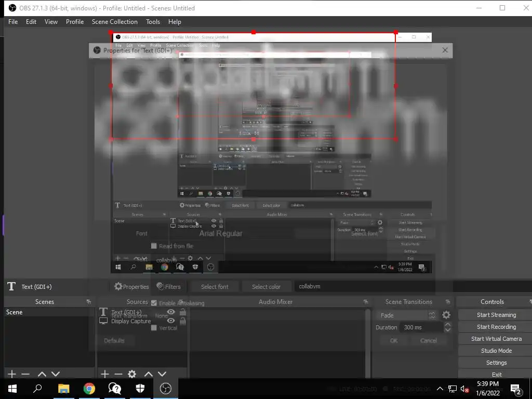
Task: Expand hidden system tray icons chevron
Action: (440, 389)
